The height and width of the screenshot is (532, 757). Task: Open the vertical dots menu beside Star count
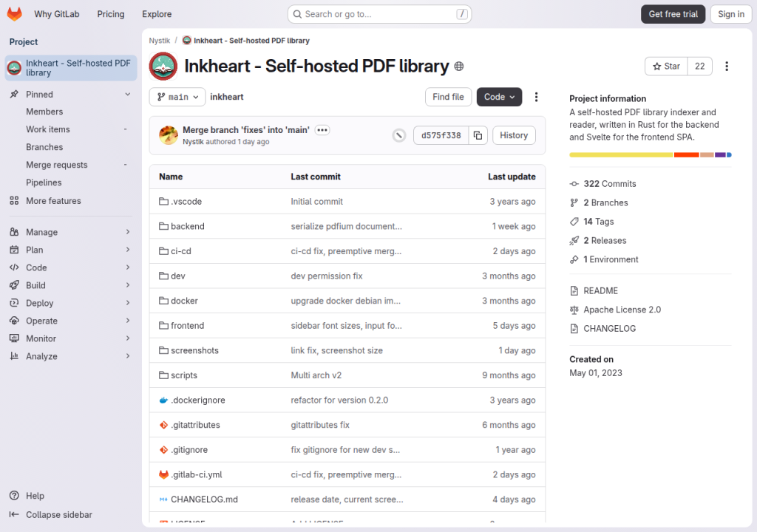(727, 66)
